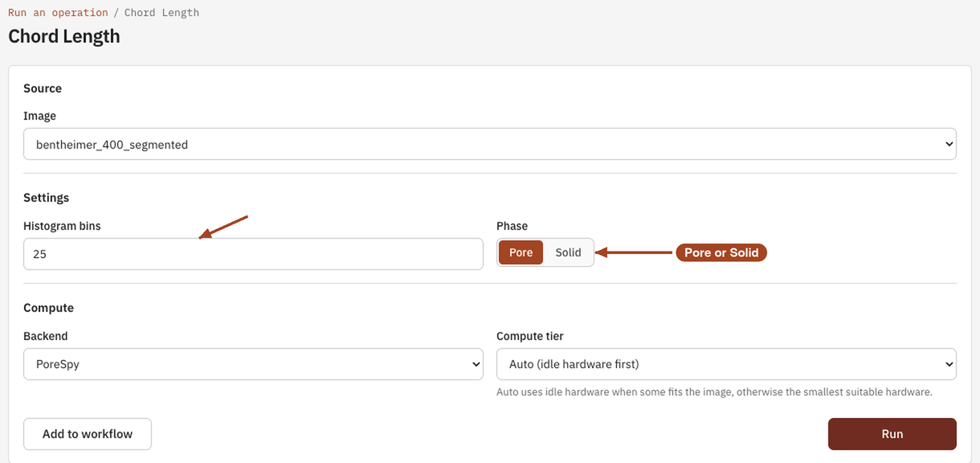
Task: Open the 'Run an operation' breadcrumb link
Action: click(x=58, y=13)
